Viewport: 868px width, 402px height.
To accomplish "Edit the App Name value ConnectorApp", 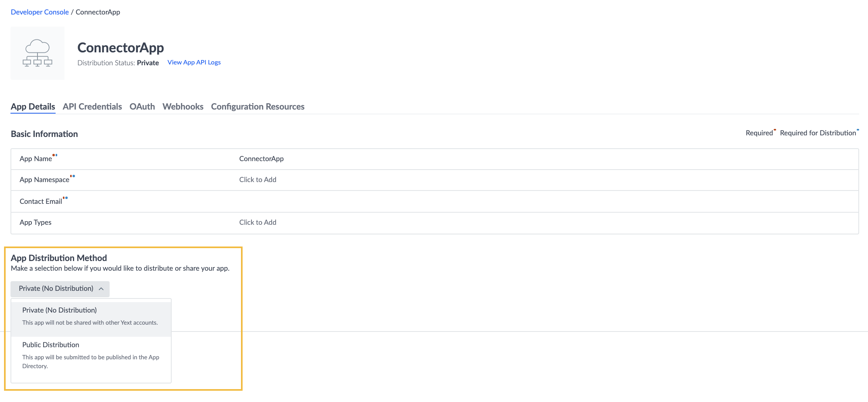I will (x=262, y=159).
